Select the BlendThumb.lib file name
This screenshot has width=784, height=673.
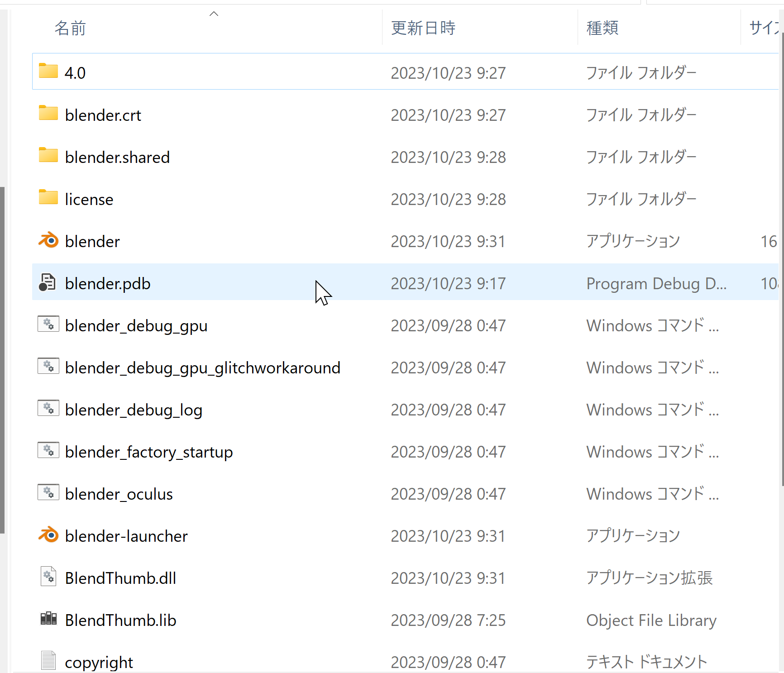point(120,620)
